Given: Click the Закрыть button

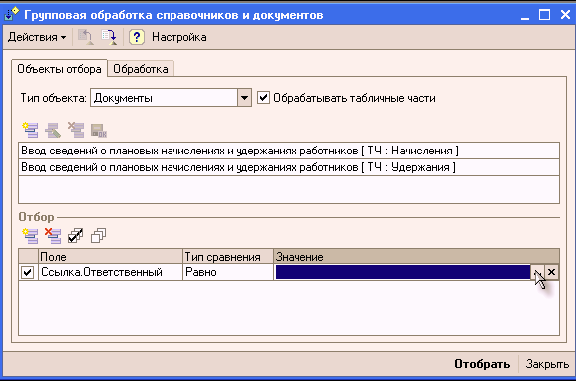Looking at the screenshot, I should (547, 364).
